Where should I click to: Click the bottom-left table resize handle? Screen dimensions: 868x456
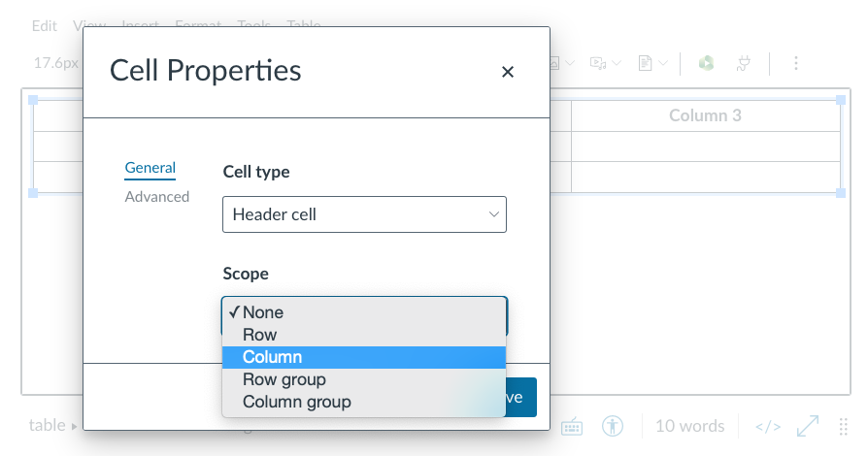33,193
